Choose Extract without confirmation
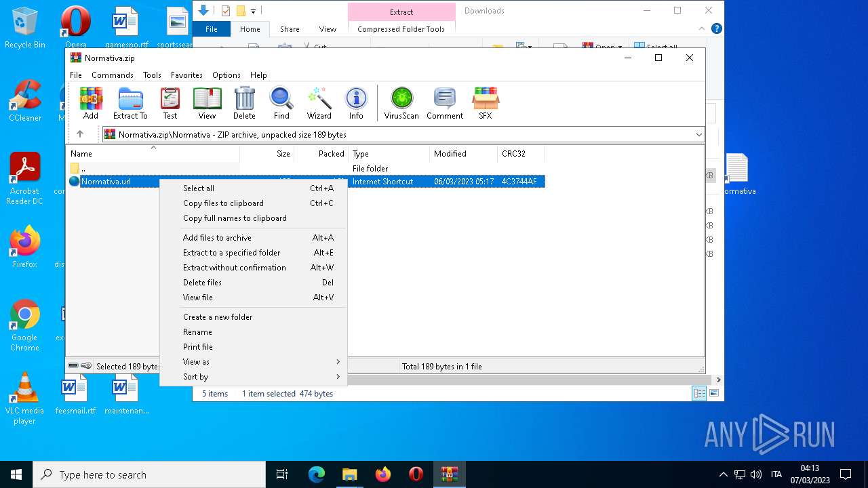The height and width of the screenshot is (488, 868). coord(254,268)
